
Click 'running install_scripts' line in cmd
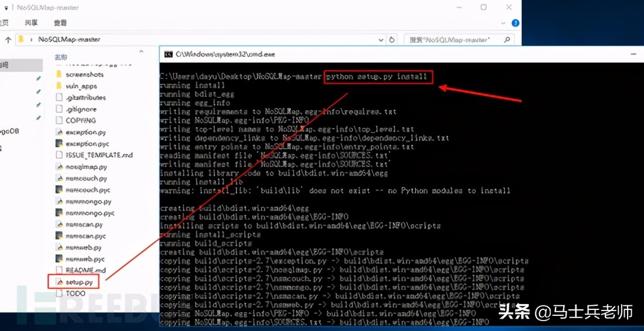[210, 235]
